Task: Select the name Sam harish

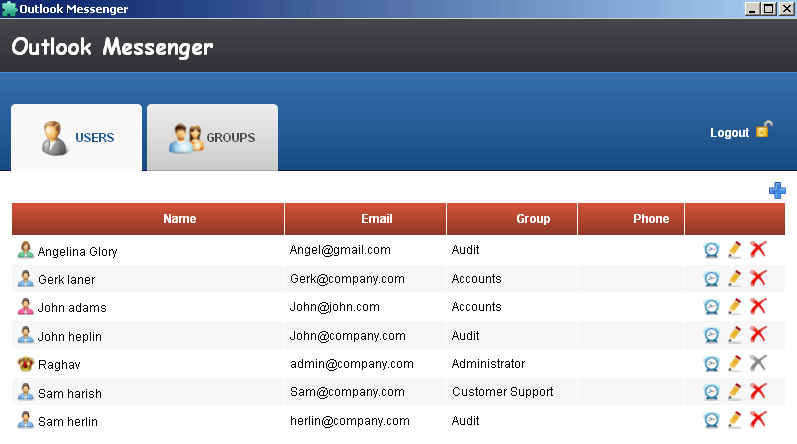Action: click(70, 394)
